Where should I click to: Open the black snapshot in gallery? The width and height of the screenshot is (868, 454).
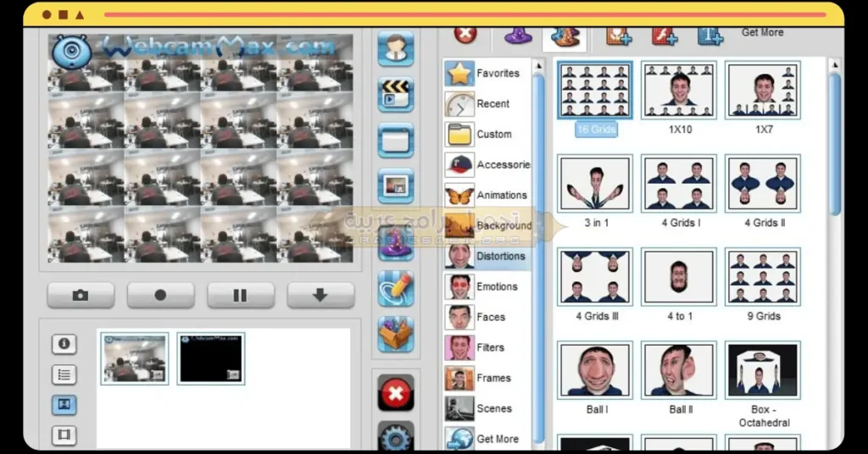(211, 358)
